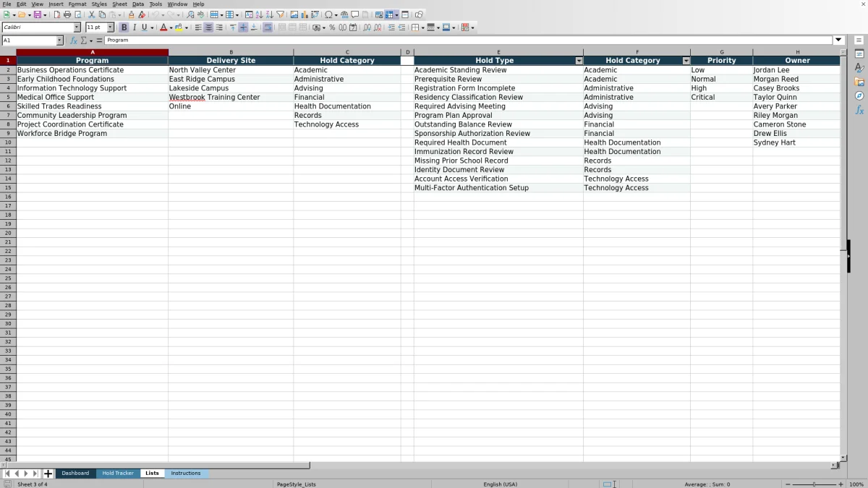Expand the Name Box dropdown arrow

[x=60, y=40]
